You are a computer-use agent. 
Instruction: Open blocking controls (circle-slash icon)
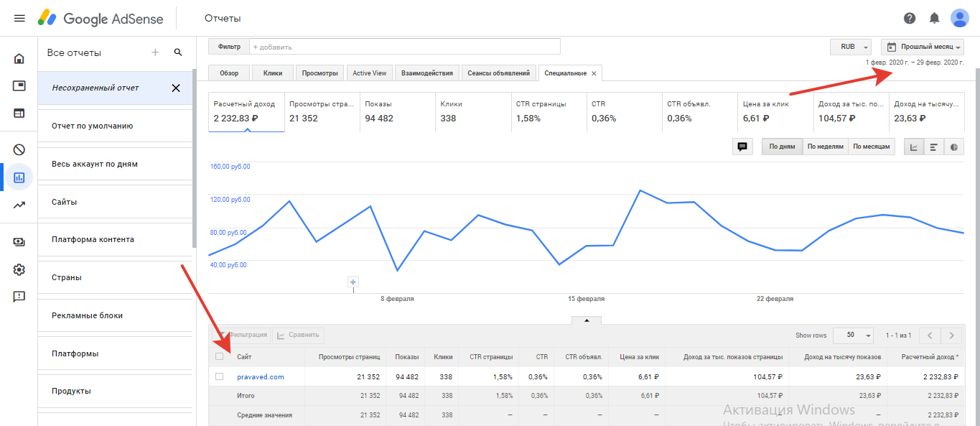click(x=19, y=150)
